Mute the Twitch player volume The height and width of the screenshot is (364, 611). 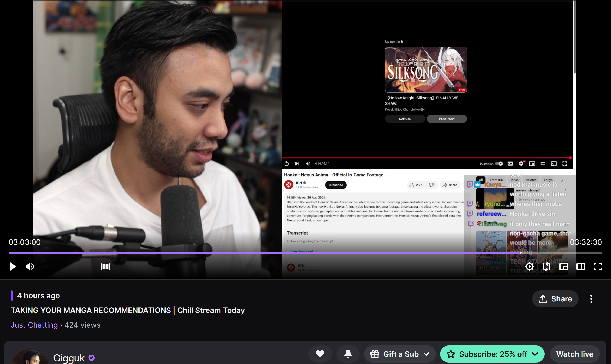pyautogui.click(x=30, y=266)
